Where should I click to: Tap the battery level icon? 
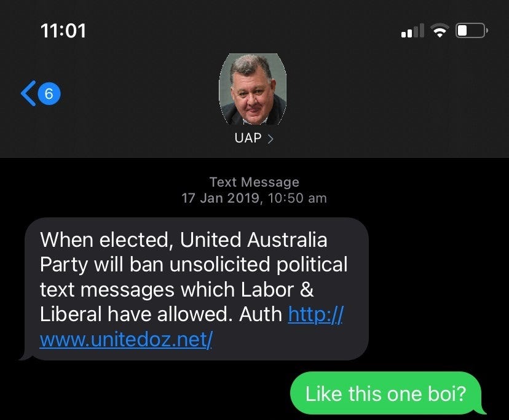coord(472,31)
